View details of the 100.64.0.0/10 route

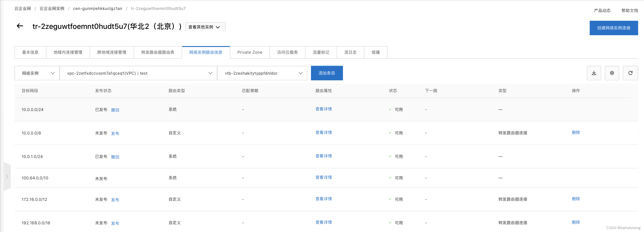tap(323, 177)
